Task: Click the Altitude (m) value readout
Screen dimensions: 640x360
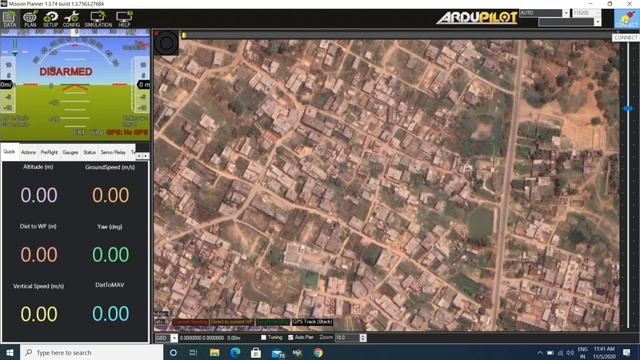Action: coord(39,195)
